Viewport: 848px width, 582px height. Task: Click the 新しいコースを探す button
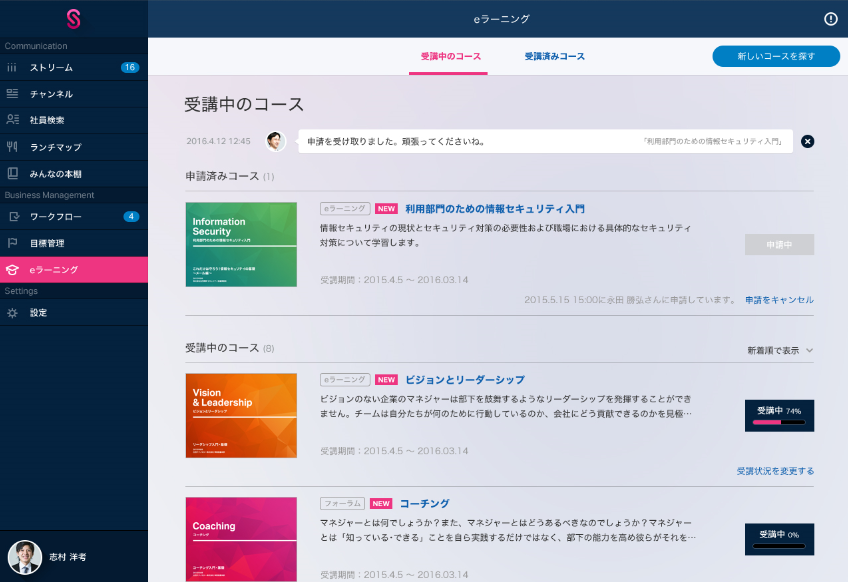[776, 57]
